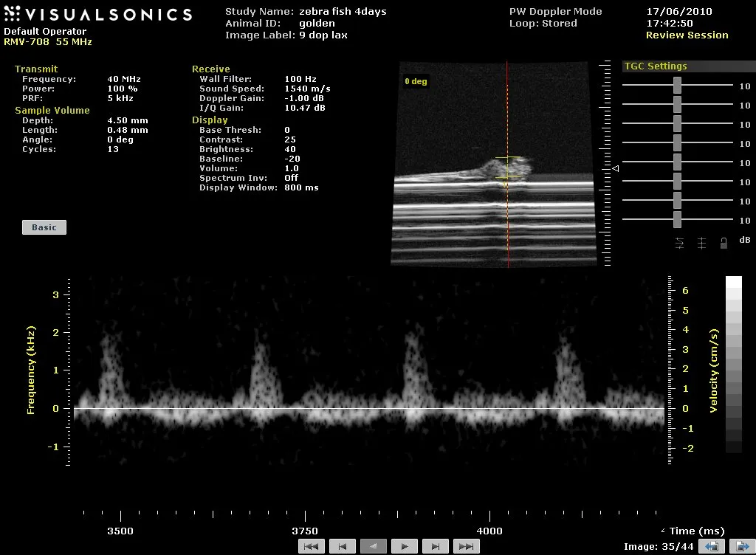The height and width of the screenshot is (555, 756).
Task: Click the yellow sample volume gate
Action: 507,168
